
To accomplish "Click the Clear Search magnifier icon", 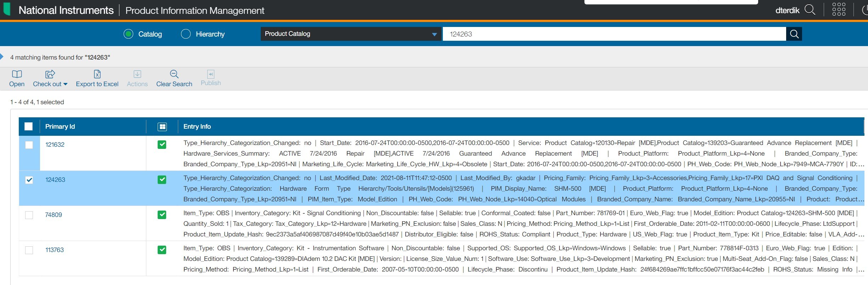I will [174, 74].
